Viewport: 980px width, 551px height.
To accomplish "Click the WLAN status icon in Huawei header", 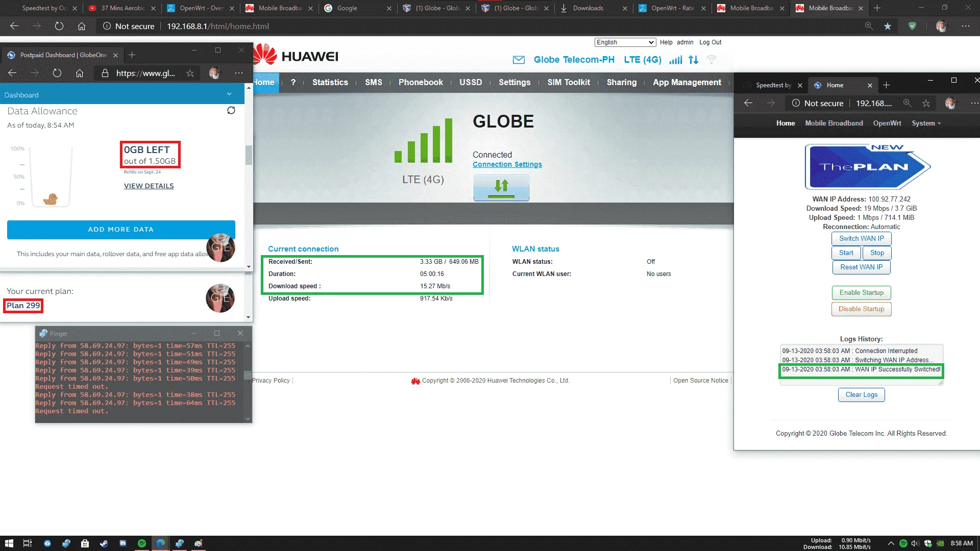I will [712, 60].
